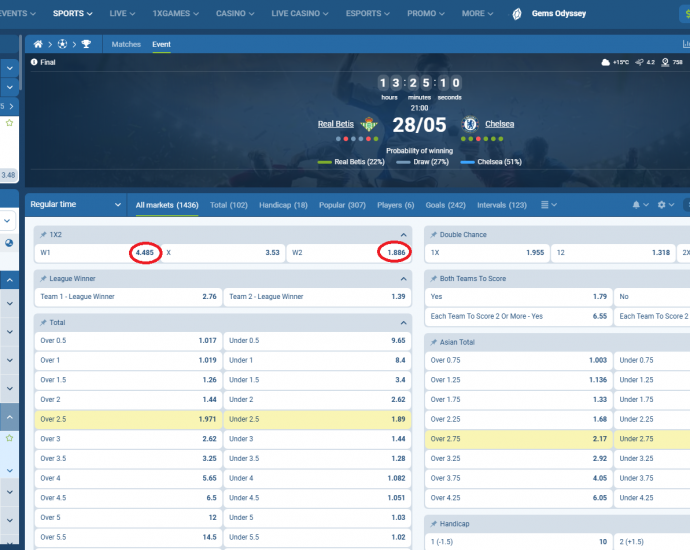Select Handicap 1 (-1.5) at 10

[x=518, y=542]
